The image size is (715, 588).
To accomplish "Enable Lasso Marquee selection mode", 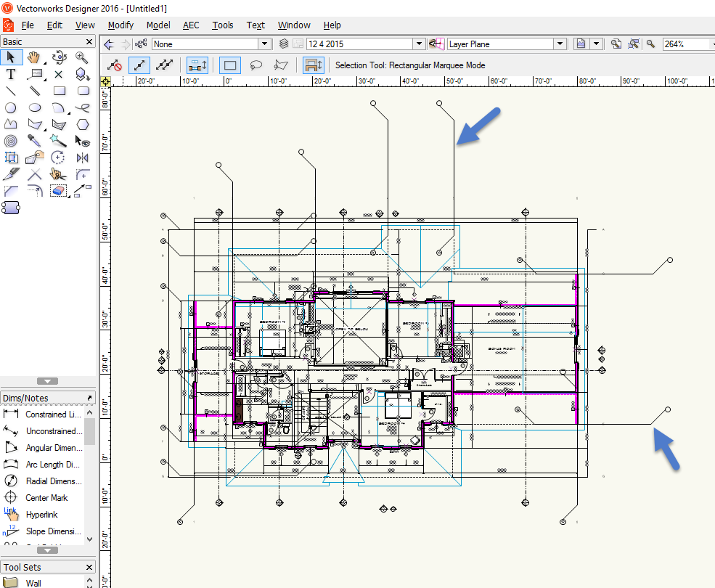I will [256, 65].
